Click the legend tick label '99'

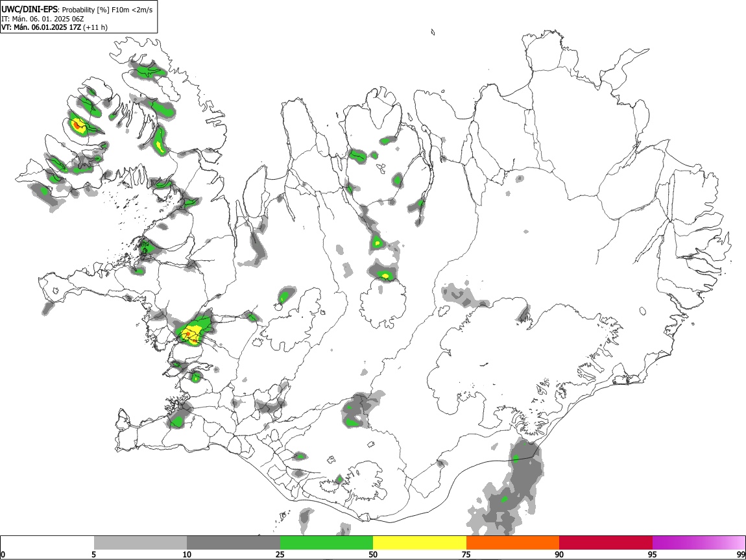(741, 555)
